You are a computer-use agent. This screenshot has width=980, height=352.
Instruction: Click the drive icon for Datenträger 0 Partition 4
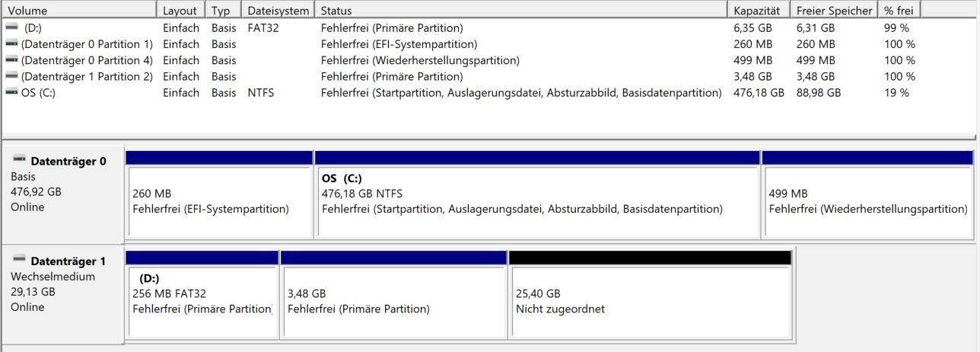[11, 60]
